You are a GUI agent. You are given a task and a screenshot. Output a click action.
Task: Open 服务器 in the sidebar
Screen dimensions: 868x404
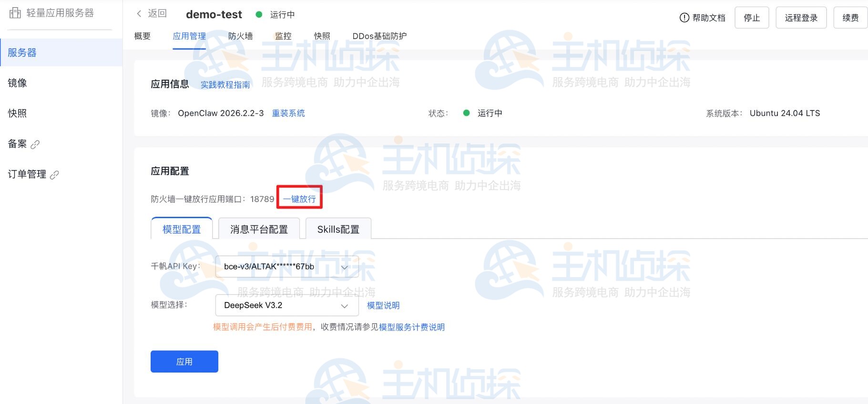[x=61, y=52]
